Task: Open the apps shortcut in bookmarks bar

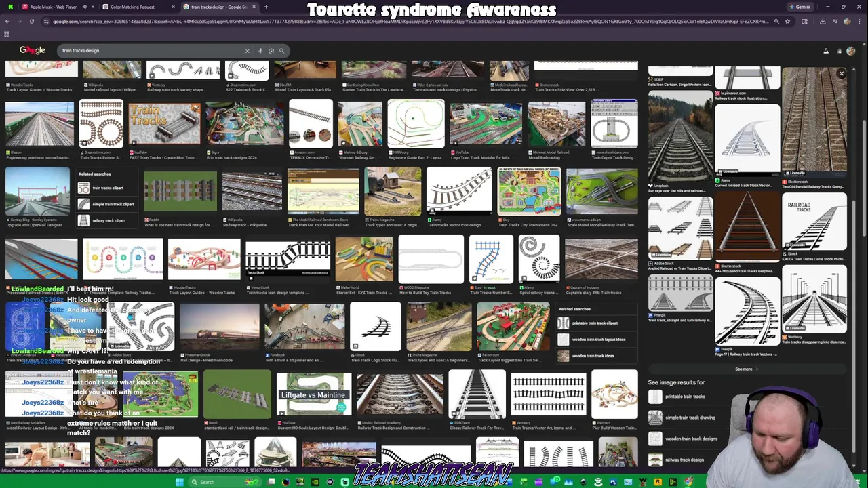Action: coord(7,34)
